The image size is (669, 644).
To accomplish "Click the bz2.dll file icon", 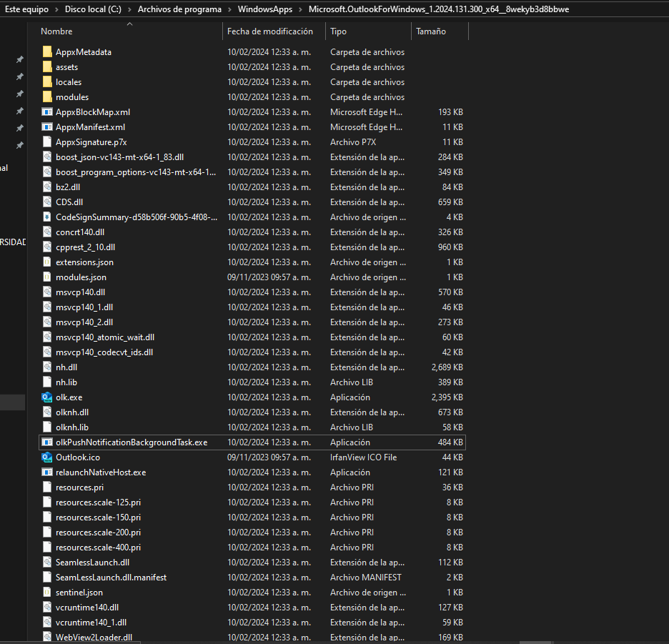I will [47, 187].
